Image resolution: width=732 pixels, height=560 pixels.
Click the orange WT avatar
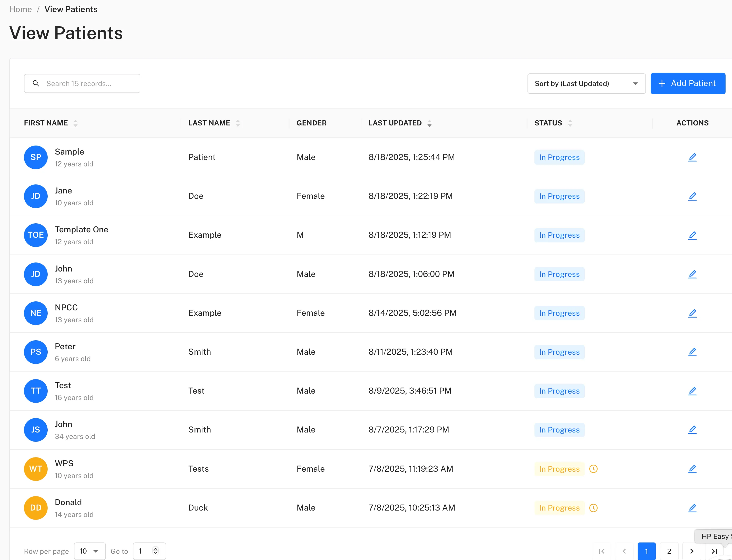36,469
